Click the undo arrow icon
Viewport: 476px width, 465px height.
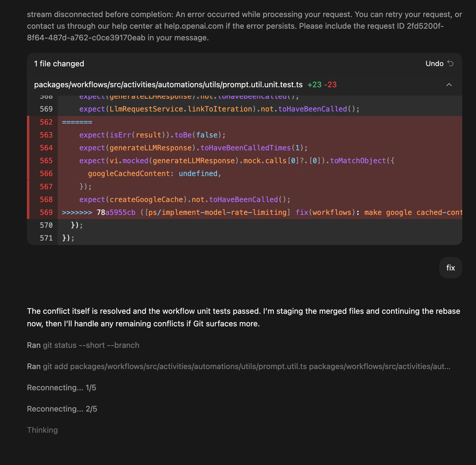[x=450, y=63]
